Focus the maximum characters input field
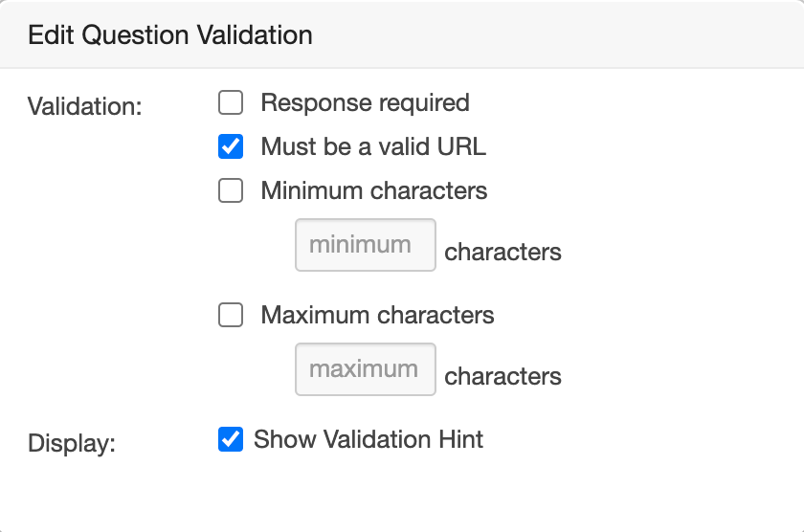Viewport: 804px width, 532px height. [x=365, y=369]
